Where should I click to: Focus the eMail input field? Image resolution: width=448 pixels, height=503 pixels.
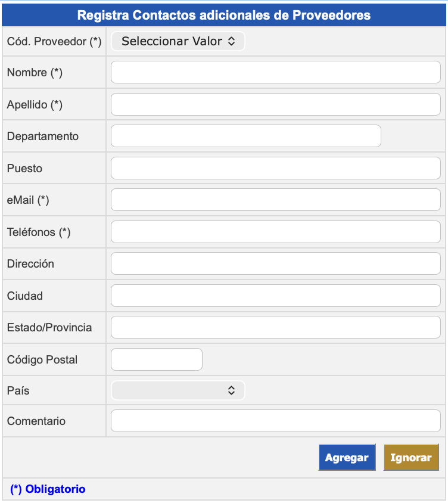point(275,200)
